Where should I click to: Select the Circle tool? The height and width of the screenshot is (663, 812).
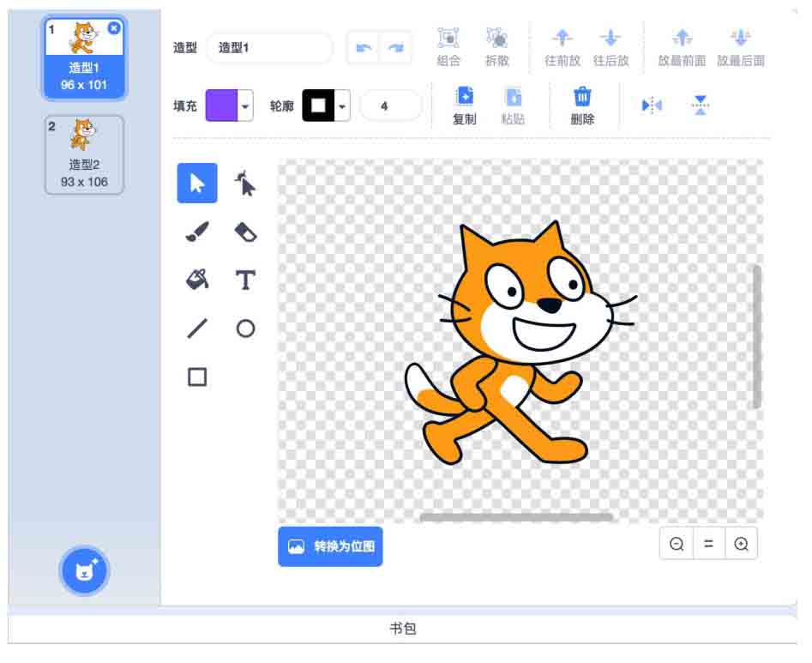245,328
